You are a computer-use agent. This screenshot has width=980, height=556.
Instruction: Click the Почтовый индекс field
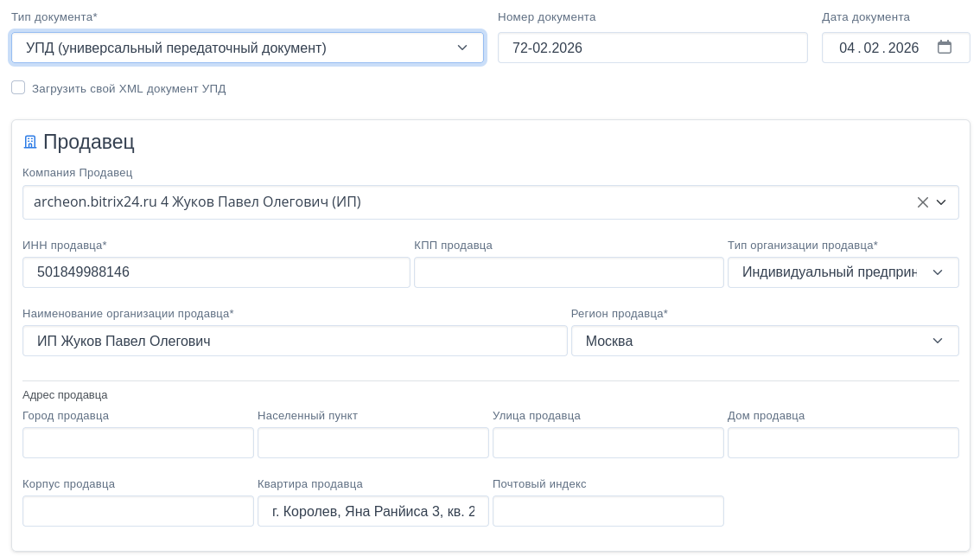(x=608, y=511)
